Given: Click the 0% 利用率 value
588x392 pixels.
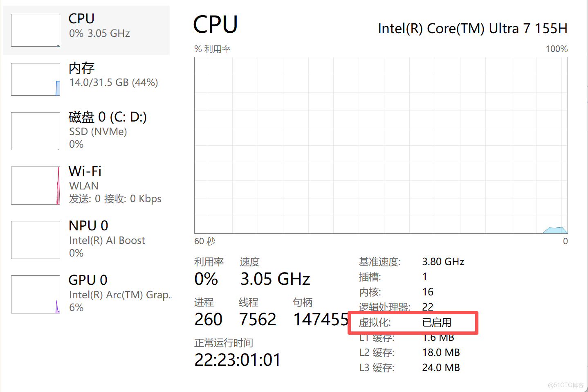Looking at the screenshot, I should (x=206, y=279).
